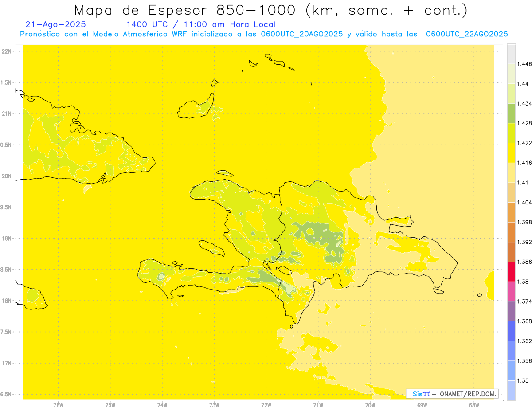Click the green legend swatch between 1.428 and 1.434
Image resolution: width=532 pixels, height=411 pixels.
tap(511, 113)
